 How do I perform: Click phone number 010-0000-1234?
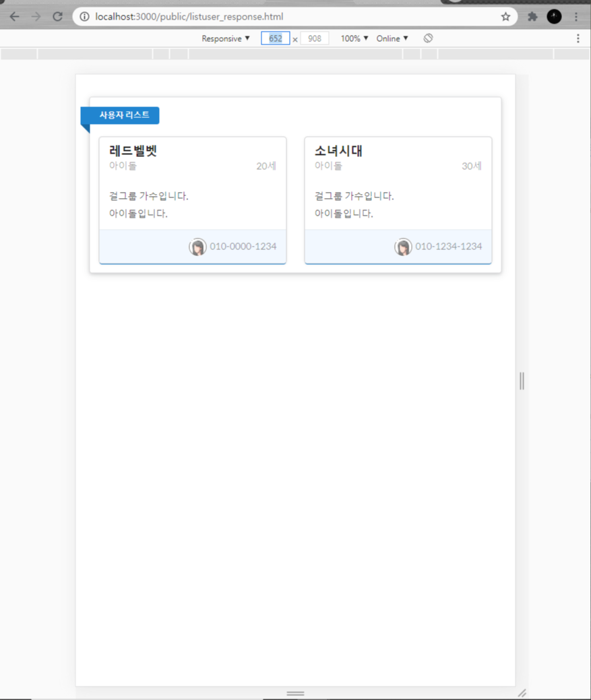(x=243, y=247)
